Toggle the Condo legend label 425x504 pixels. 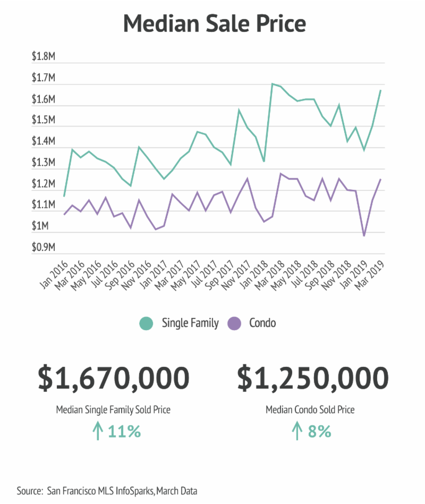coord(262,323)
